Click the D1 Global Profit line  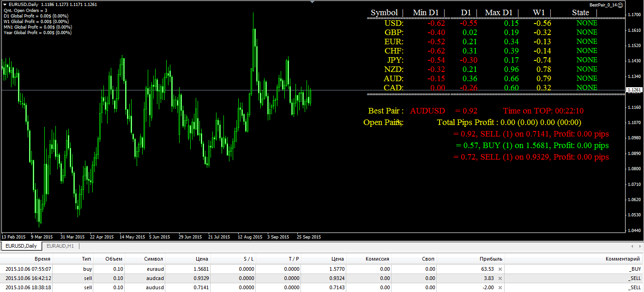[36, 16]
